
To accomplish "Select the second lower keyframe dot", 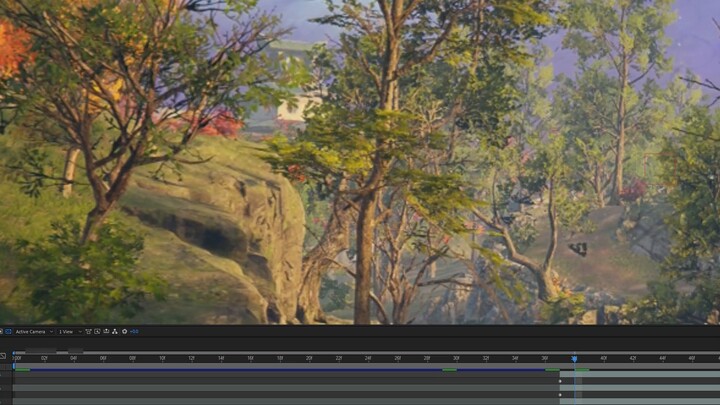I will pyautogui.click(x=560, y=395).
